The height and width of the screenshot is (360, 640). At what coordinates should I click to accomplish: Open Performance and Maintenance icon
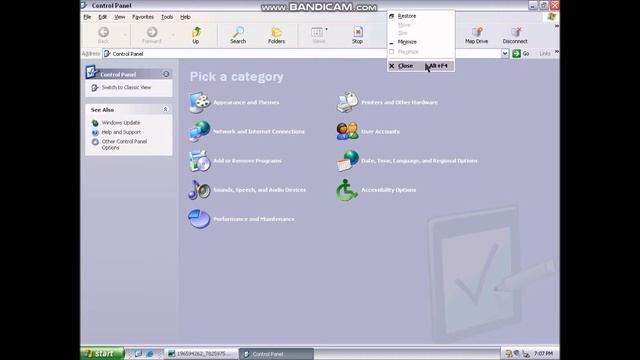[199, 219]
